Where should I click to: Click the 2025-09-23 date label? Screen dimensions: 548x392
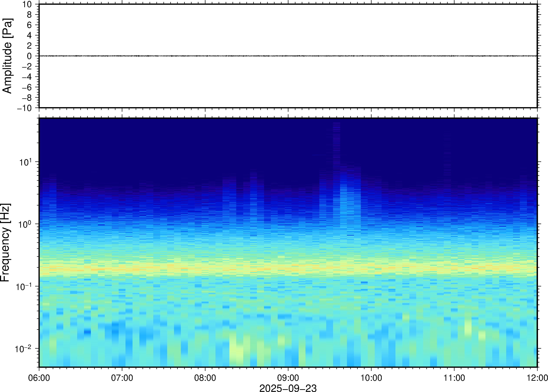point(288,388)
